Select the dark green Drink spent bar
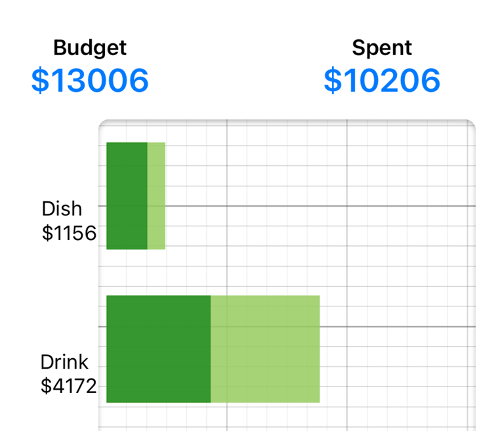504x431 pixels. 158,349
